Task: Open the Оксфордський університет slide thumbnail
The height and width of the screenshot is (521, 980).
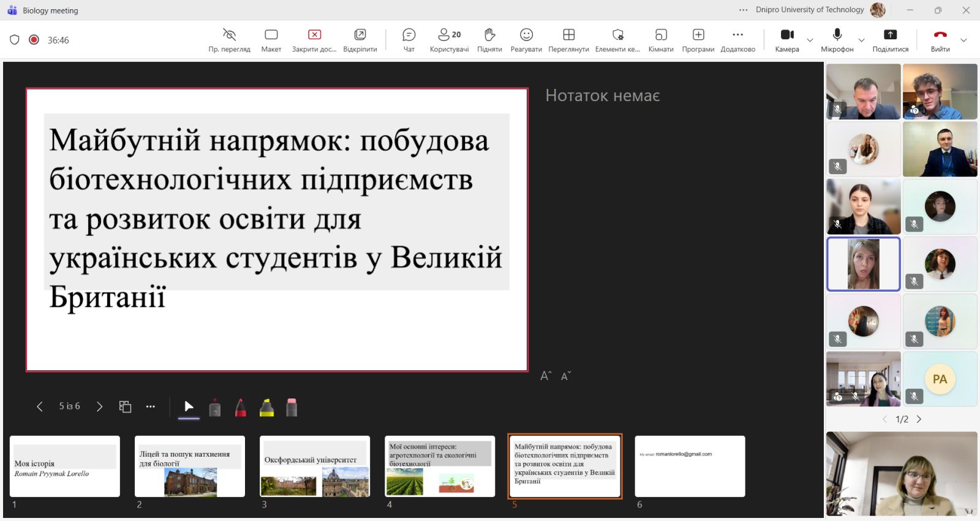Action: 315,466
